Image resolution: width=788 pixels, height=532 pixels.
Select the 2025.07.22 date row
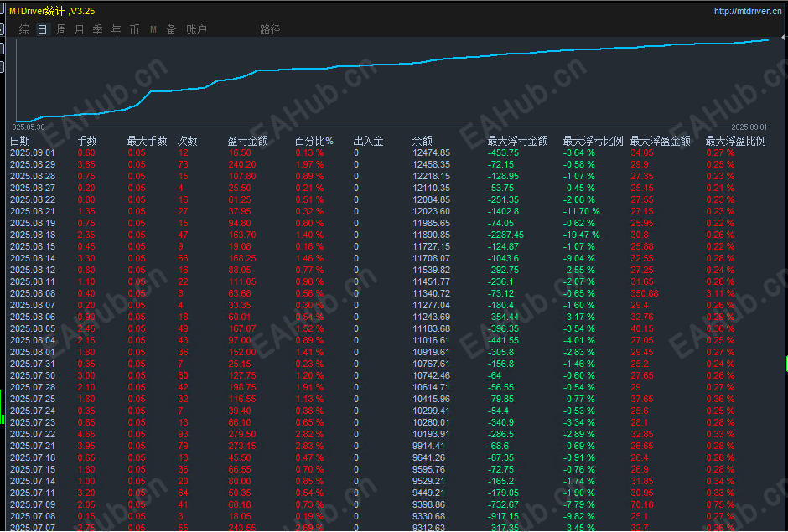(33, 434)
